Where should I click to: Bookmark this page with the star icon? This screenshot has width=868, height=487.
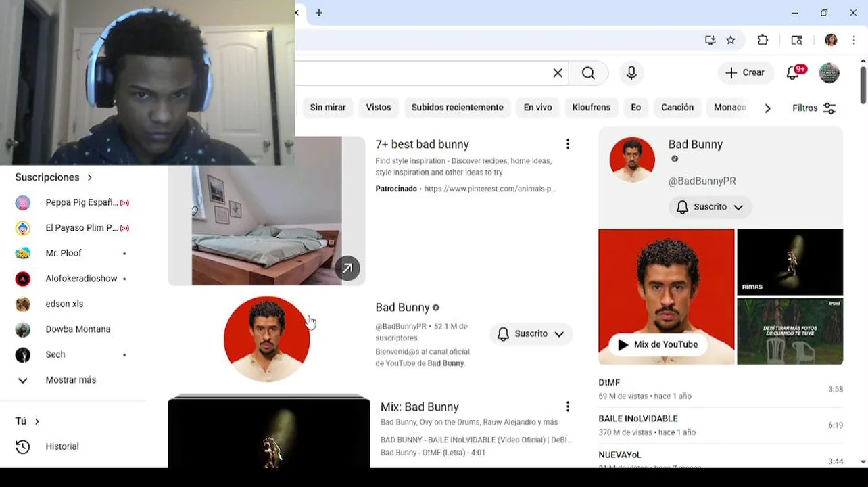point(731,40)
